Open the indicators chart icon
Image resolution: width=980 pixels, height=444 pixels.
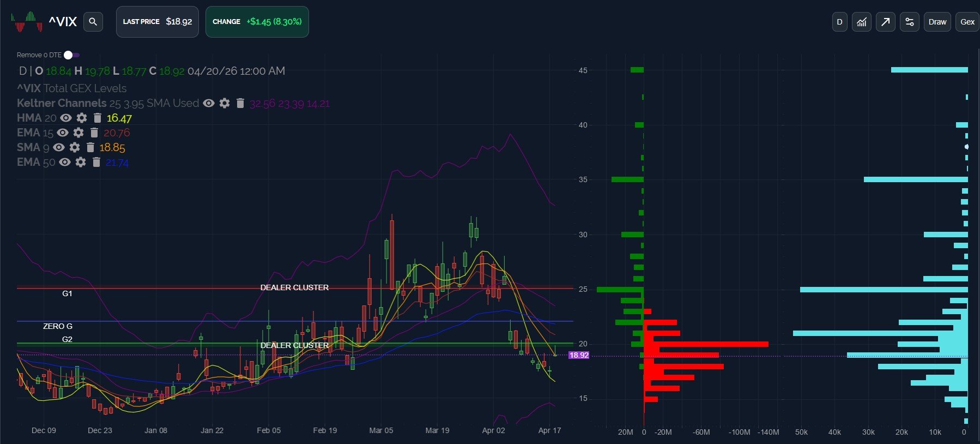point(861,22)
